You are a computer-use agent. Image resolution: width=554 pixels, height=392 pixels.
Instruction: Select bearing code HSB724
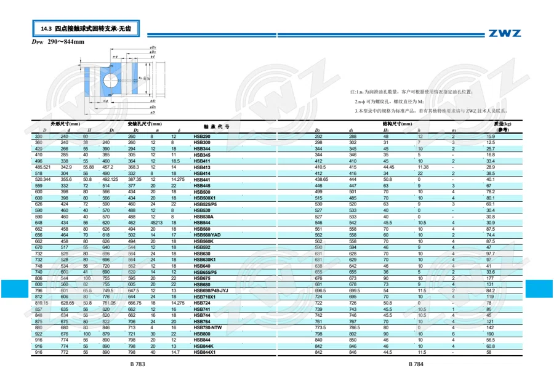pyautogui.click(x=202, y=303)
